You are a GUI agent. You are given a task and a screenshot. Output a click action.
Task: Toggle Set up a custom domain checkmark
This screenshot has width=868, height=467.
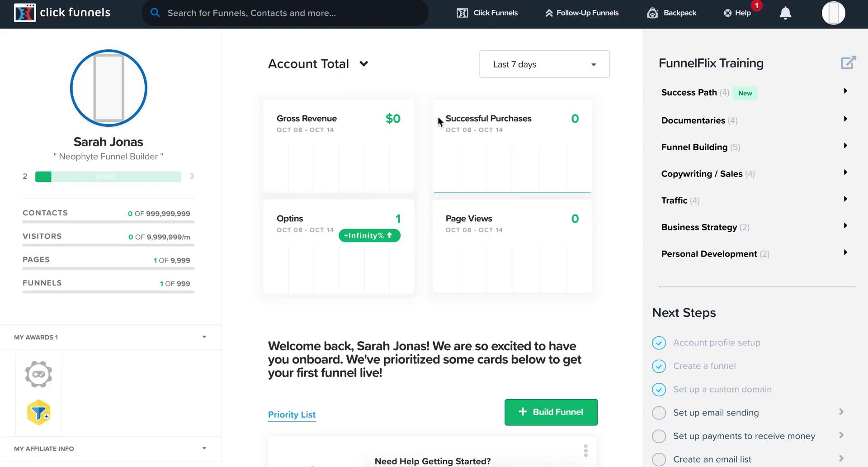(x=659, y=390)
